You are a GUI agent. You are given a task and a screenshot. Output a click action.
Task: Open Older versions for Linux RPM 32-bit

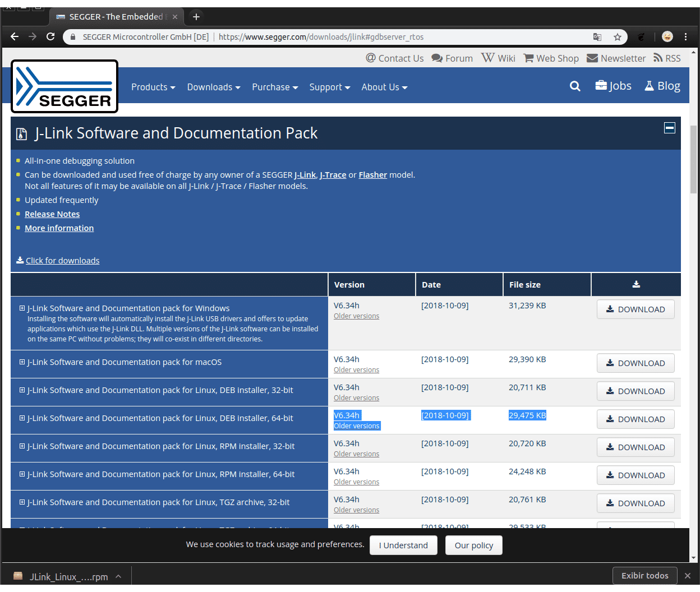point(356,454)
